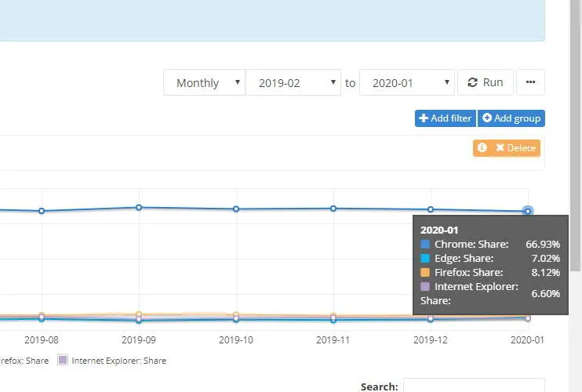Expand the 2019-02 start date dropdown
Screen dimensions: 582x392
(x=293, y=82)
